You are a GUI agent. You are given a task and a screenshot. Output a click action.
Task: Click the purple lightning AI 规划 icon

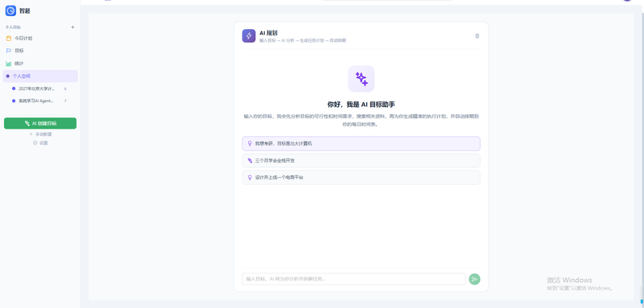(x=249, y=35)
